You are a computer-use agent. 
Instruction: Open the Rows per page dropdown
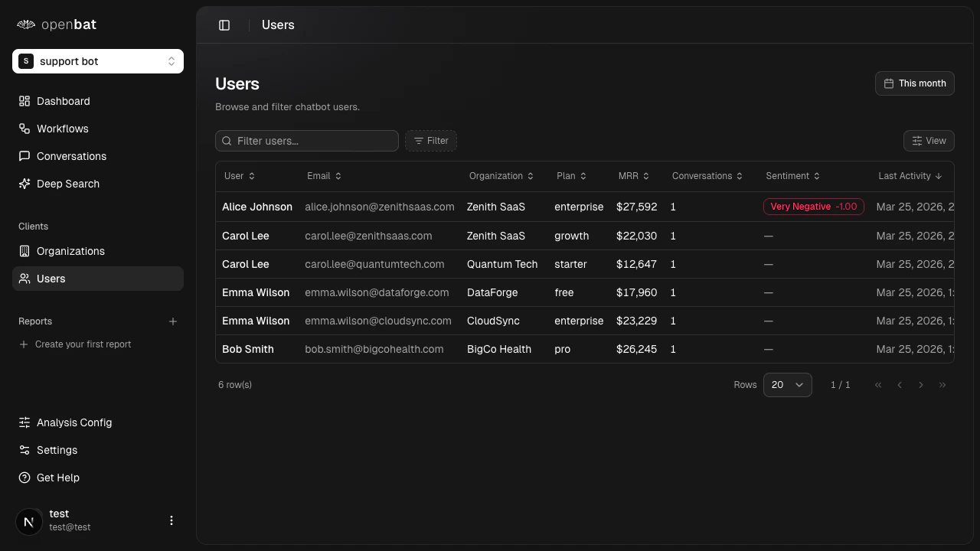[787, 385]
